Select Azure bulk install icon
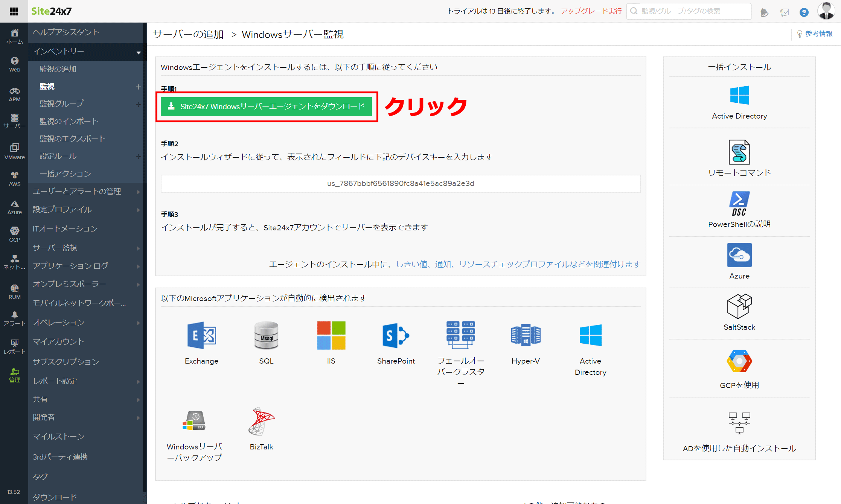This screenshot has width=841, height=504. coord(739,255)
